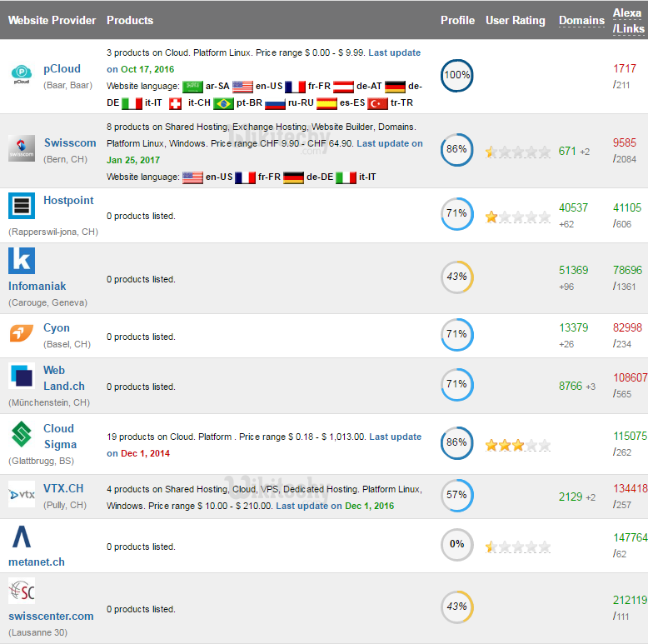Click the pCloud logo icon
The image size is (648, 644).
click(x=21, y=75)
